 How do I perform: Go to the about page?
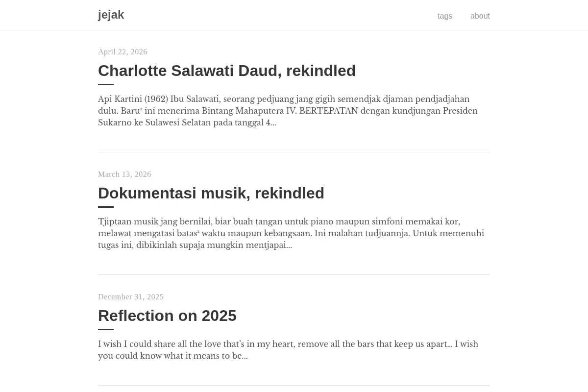coord(480,16)
